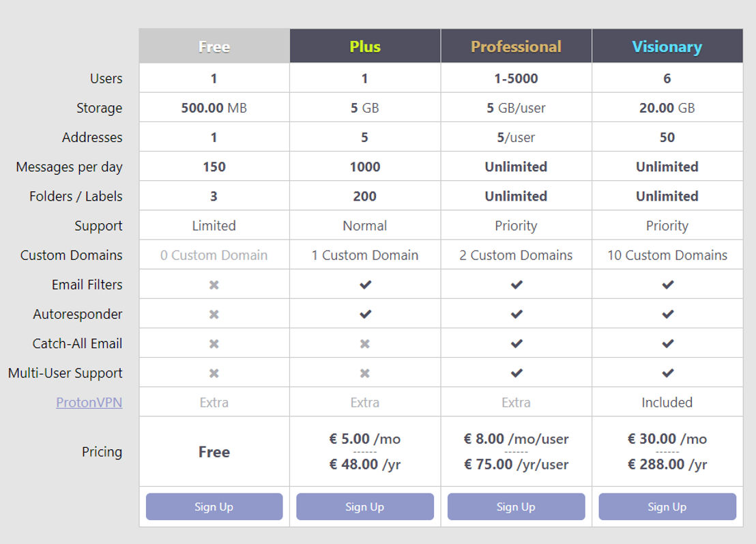
Task: Click the '150' messages per day cell
Action: point(214,167)
